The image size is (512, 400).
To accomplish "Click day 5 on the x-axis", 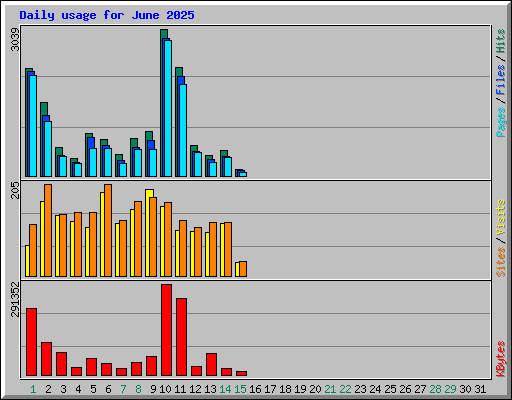I will (x=93, y=389).
